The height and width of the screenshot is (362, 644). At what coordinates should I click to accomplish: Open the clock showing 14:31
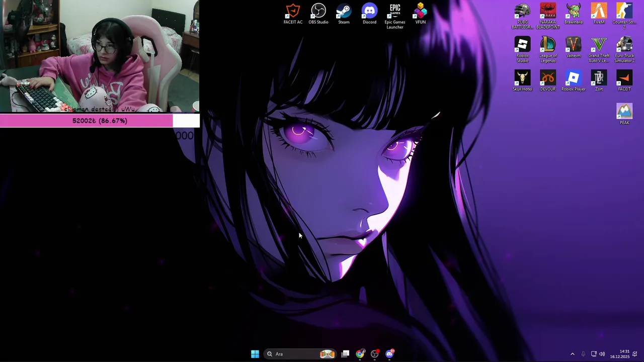point(620,354)
